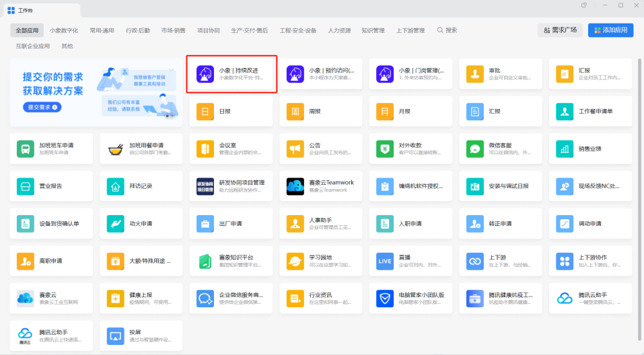The width and height of the screenshot is (644, 355).
Task: Select the 人力资源 category tab
Action: click(339, 30)
